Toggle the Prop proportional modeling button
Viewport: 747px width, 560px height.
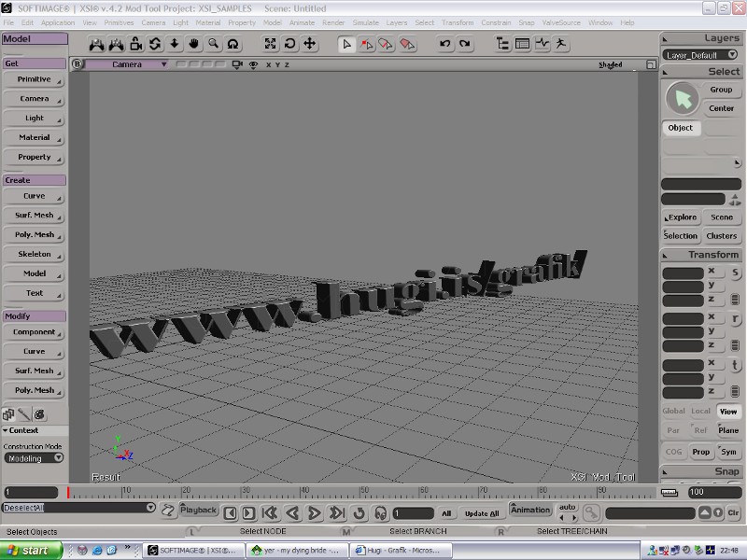(x=701, y=452)
